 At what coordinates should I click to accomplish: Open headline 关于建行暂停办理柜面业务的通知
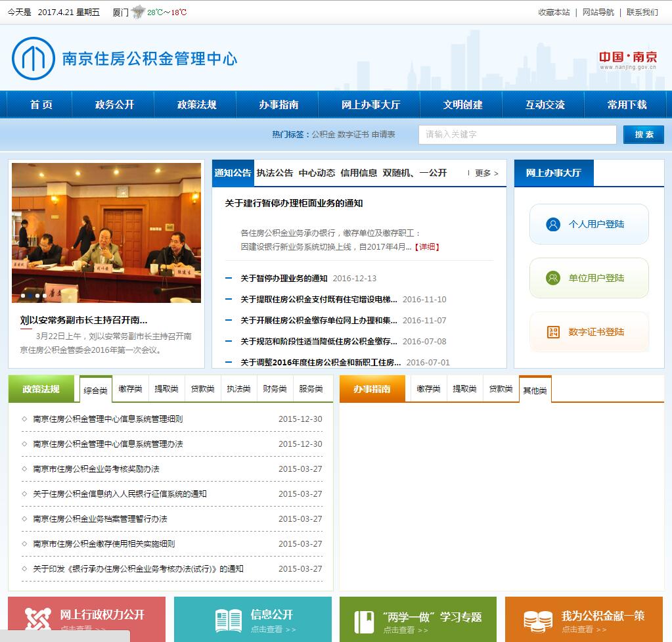(x=294, y=203)
